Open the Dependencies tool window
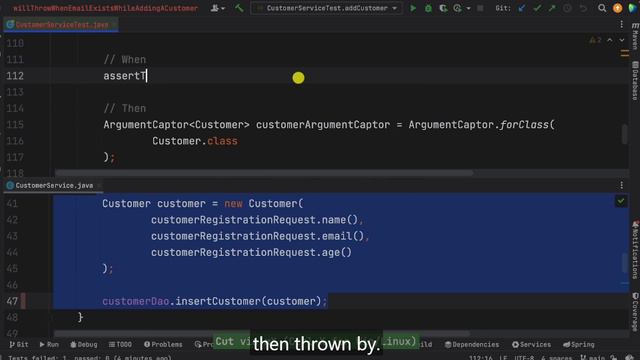The width and height of the screenshot is (640, 360). point(472,344)
